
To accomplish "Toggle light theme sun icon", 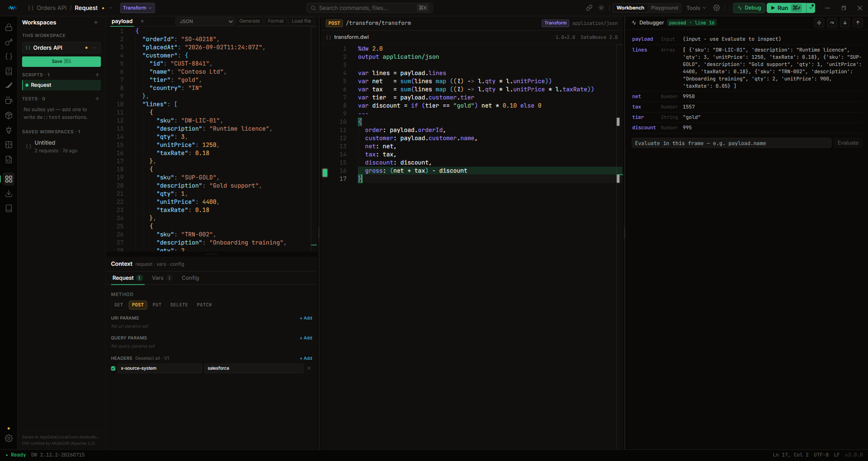I will pos(601,8).
